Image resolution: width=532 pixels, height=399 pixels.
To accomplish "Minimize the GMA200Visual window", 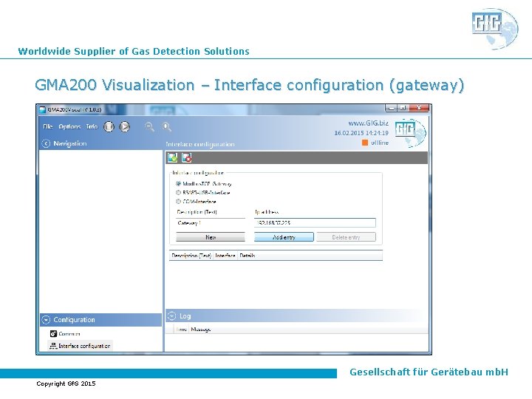I will tap(391, 108).
